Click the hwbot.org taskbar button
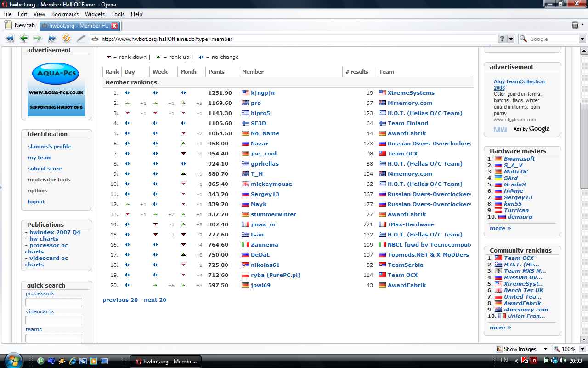The height and width of the screenshot is (368, 588). pyautogui.click(x=166, y=361)
